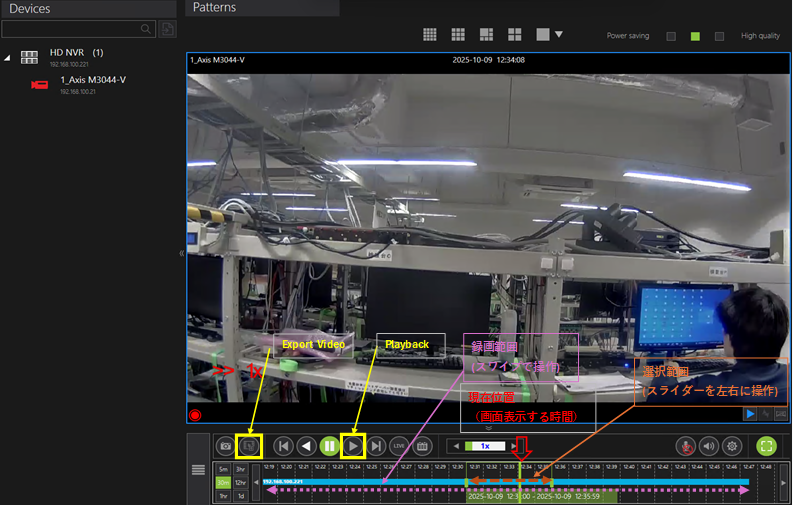
Task: Toggle the speaker audio icon
Action: point(709,446)
